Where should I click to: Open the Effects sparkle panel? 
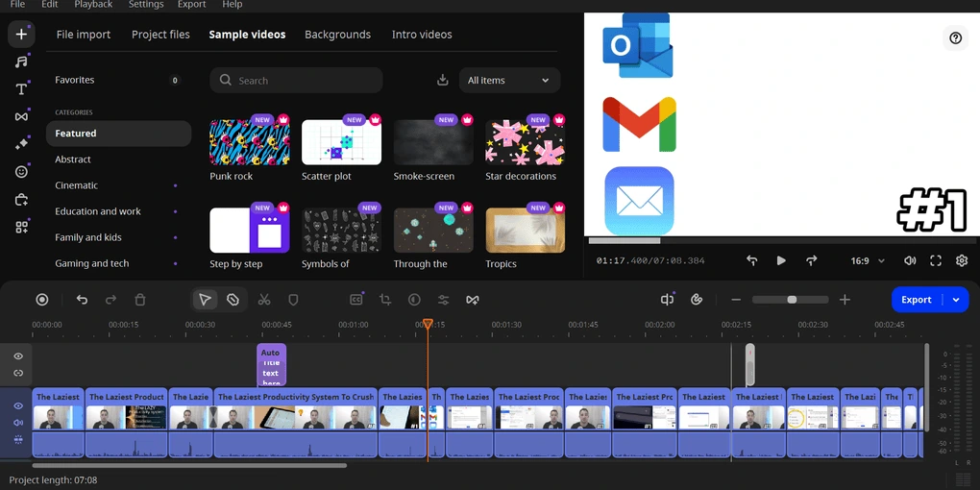(x=21, y=144)
